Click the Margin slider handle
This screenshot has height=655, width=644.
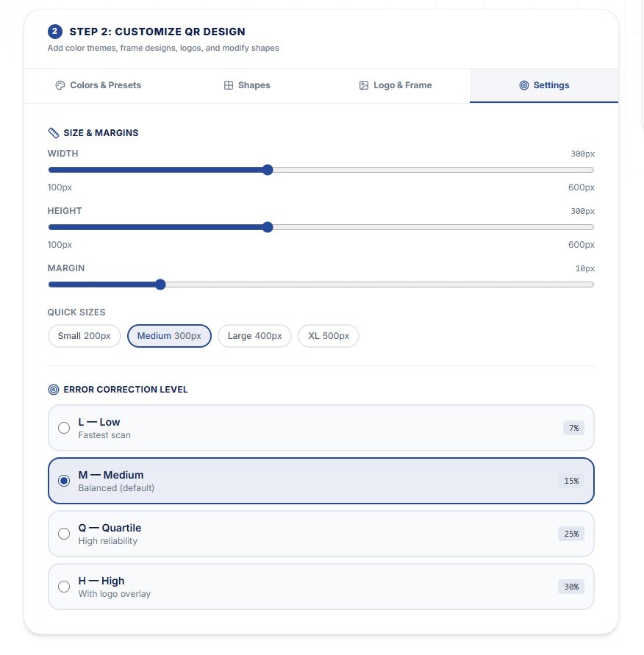tap(160, 284)
